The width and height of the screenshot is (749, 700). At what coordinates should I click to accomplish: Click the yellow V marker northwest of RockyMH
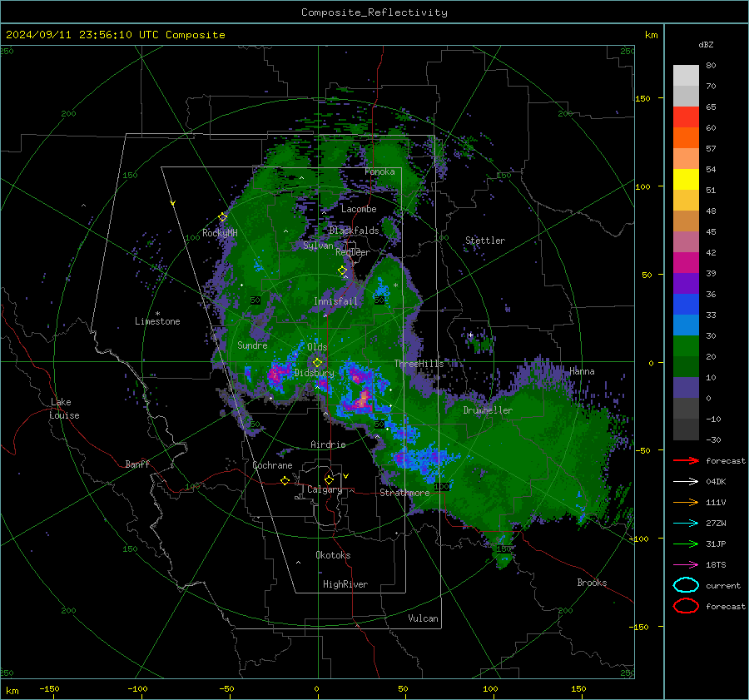click(x=173, y=203)
